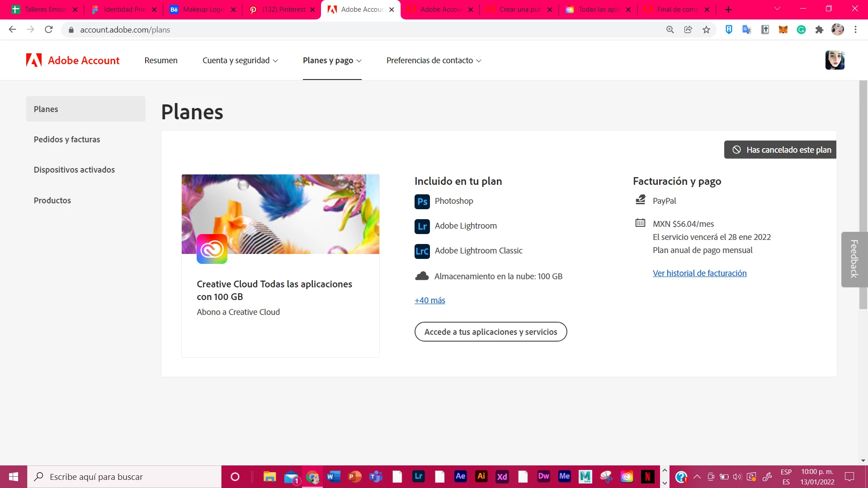This screenshot has width=868, height=488.
Task: Click the PayPal payment icon
Action: (641, 200)
